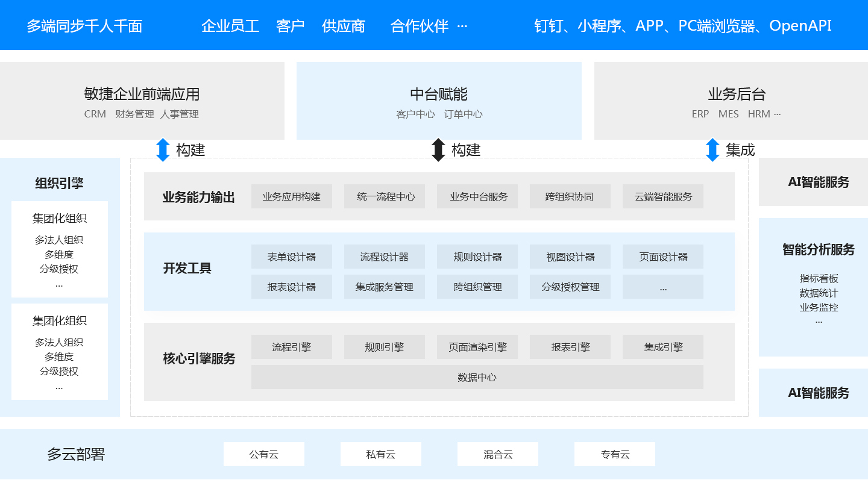
Task: Click the 业务应用构建 item
Action: coord(292,196)
